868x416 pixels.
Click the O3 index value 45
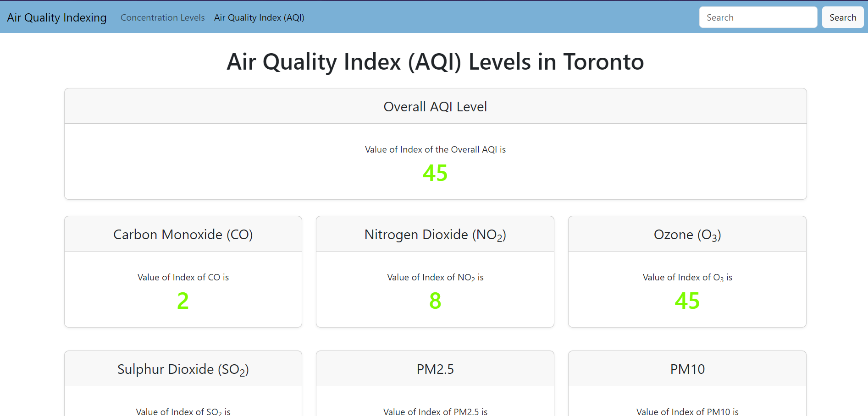click(x=687, y=301)
